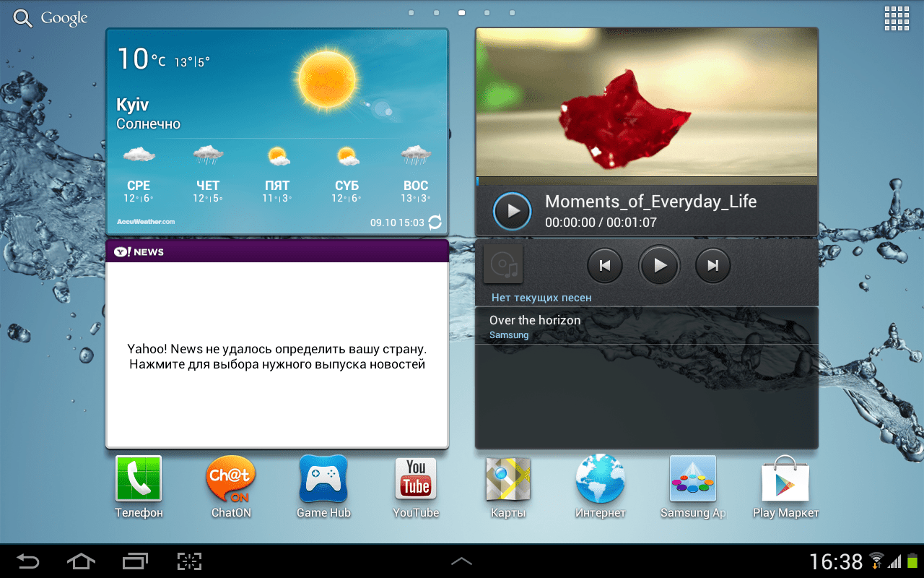The image size is (924, 578).
Task: Tap the 16:38 clock in status bar
Action: [x=836, y=561]
